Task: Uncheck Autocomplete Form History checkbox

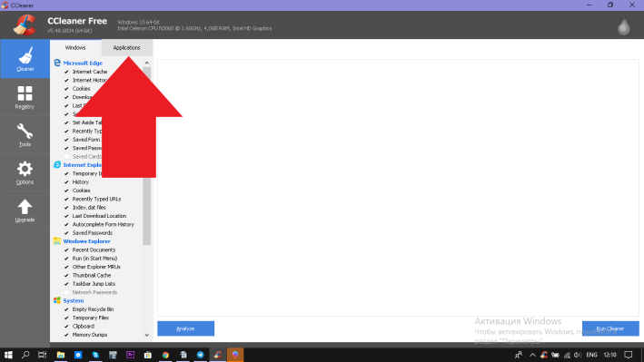Action: click(66, 224)
